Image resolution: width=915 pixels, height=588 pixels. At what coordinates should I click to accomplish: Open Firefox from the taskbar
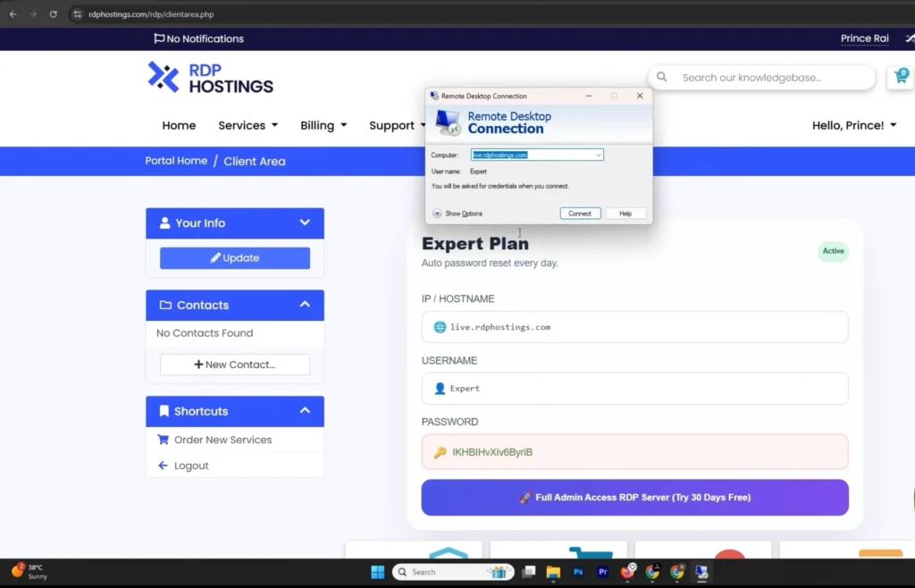[x=627, y=572]
